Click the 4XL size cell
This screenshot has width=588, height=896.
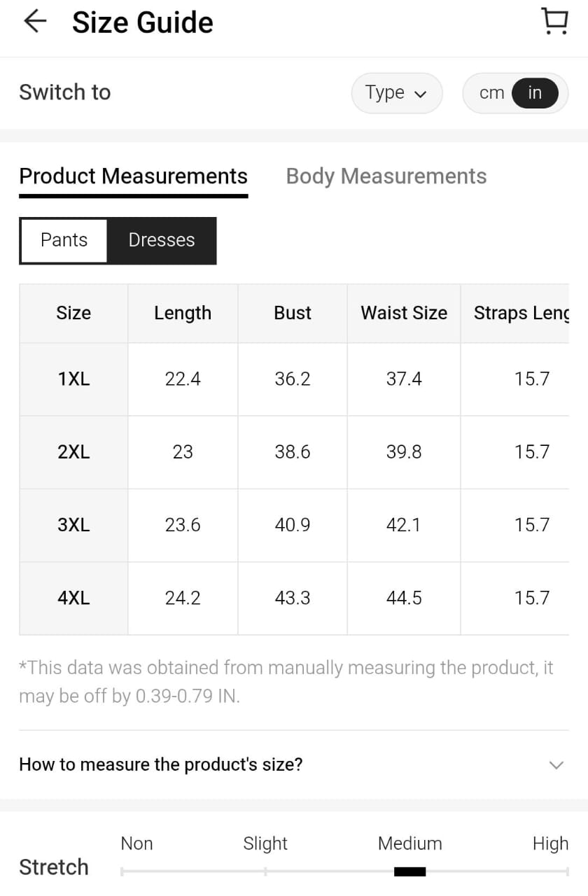pos(73,598)
